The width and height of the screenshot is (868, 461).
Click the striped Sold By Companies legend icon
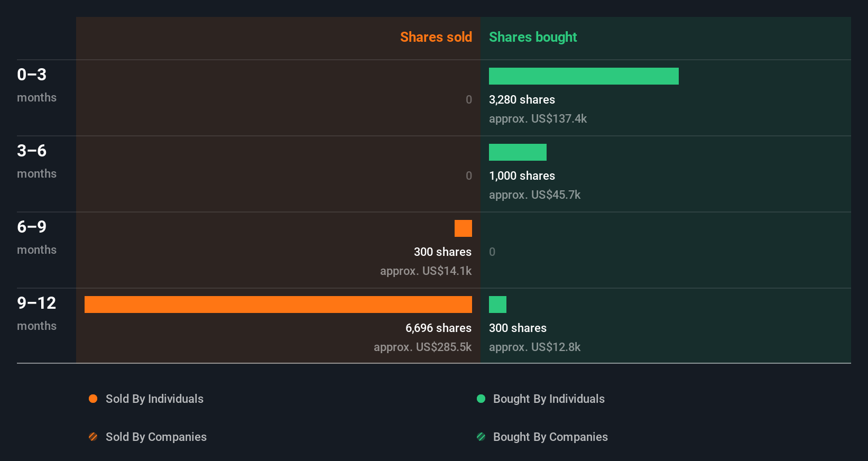(x=93, y=437)
